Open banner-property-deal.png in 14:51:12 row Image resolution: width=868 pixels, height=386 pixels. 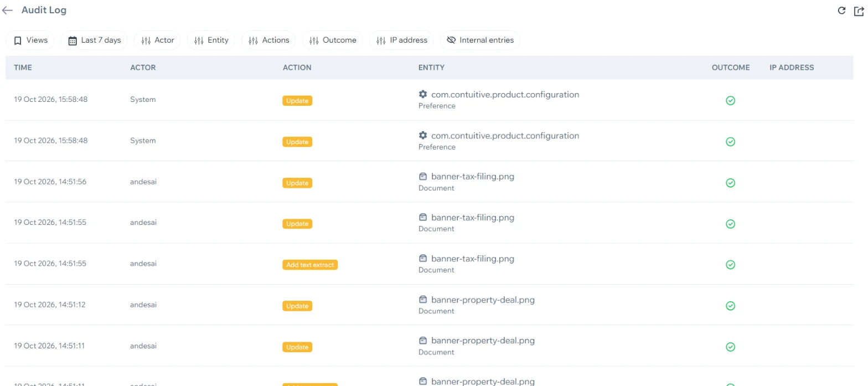tap(483, 300)
